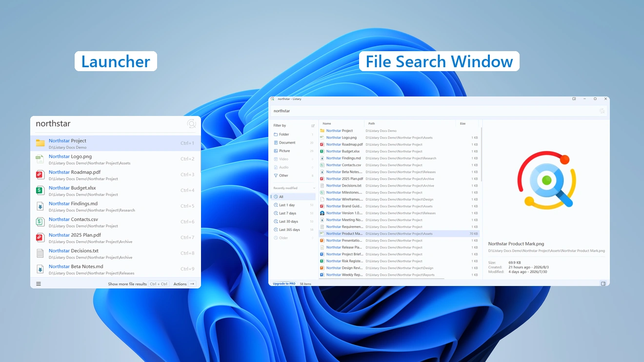Click the Northstar Budget.xlsx icon in launcher
Viewport: 644px width, 362px height.
[40, 191]
